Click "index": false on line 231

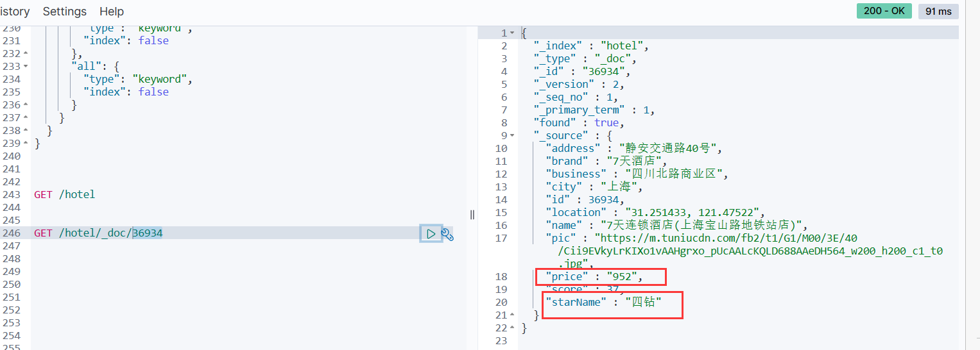click(126, 40)
